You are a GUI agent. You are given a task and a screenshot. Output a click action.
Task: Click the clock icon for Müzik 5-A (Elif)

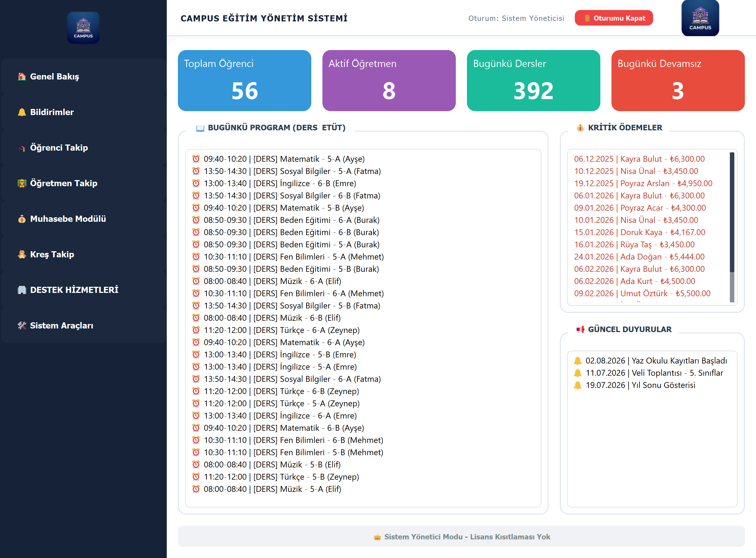[x=196, y=489]
